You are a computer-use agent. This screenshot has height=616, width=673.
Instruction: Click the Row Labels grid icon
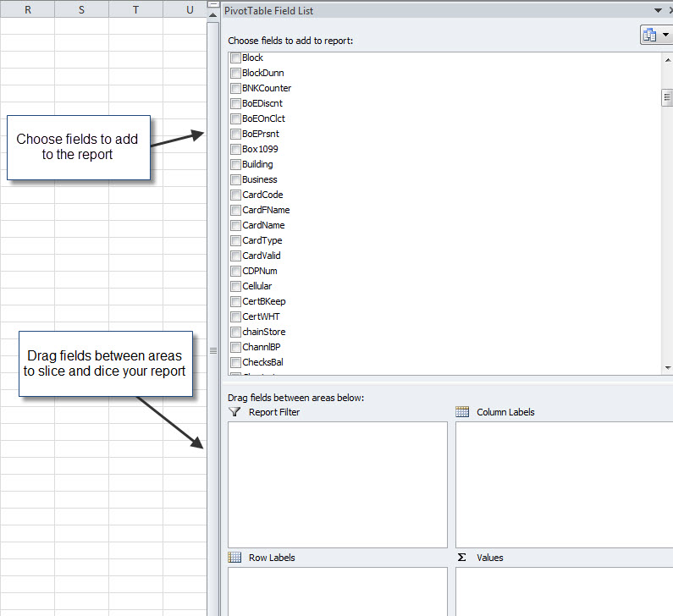click(234, 558)
